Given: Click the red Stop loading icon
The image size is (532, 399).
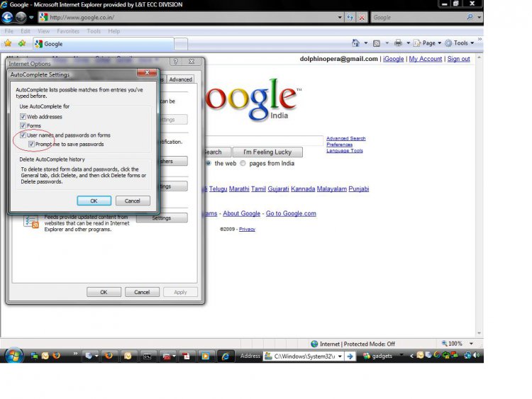Looking at the screenshot, I should pyautogui.click(x=362, y=17).
